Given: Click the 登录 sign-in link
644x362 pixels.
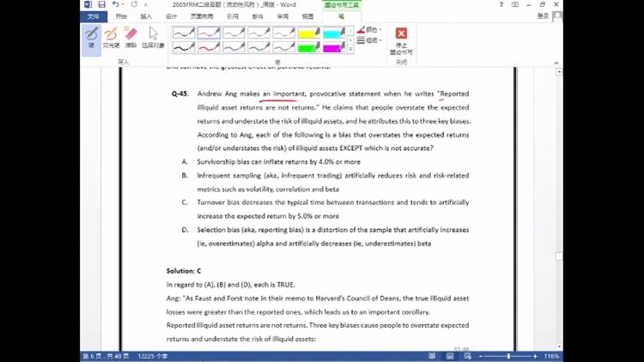Looking at the screenshot, I should coord(543,16).
